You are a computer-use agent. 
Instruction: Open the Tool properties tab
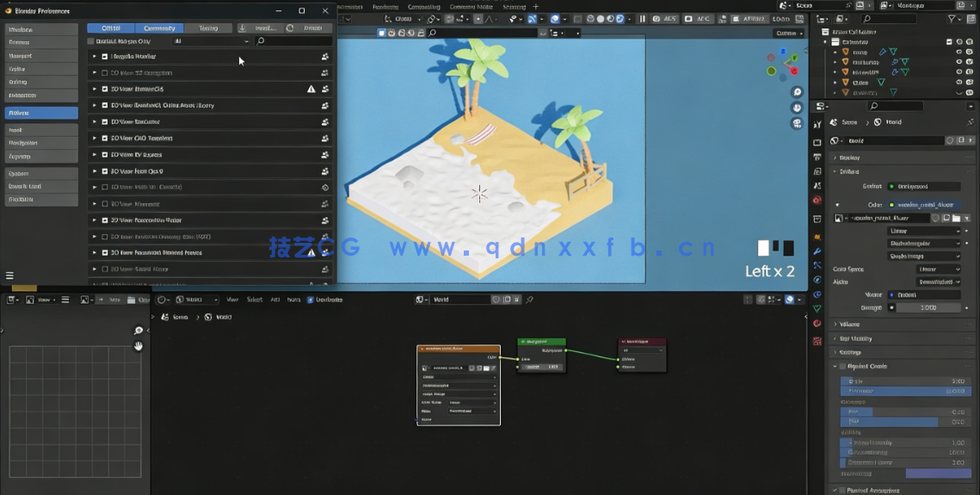click(817, 125)
